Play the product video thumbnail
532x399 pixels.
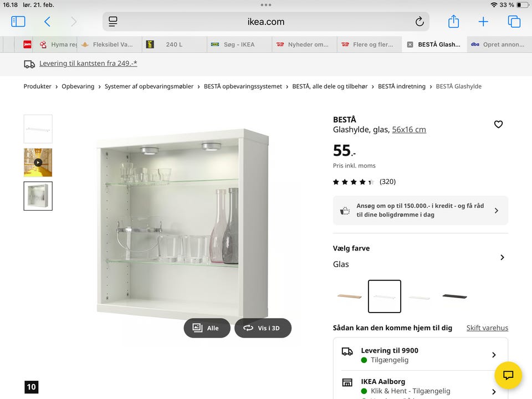[38, 162]
